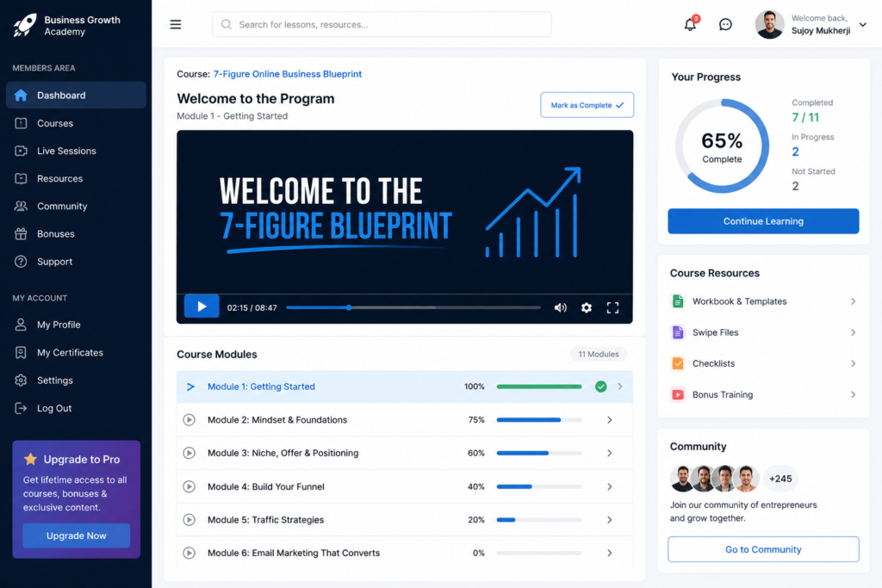
Task: Click the green completed check on Module 1
Action: pyautogui.click(x=600, y=387)
